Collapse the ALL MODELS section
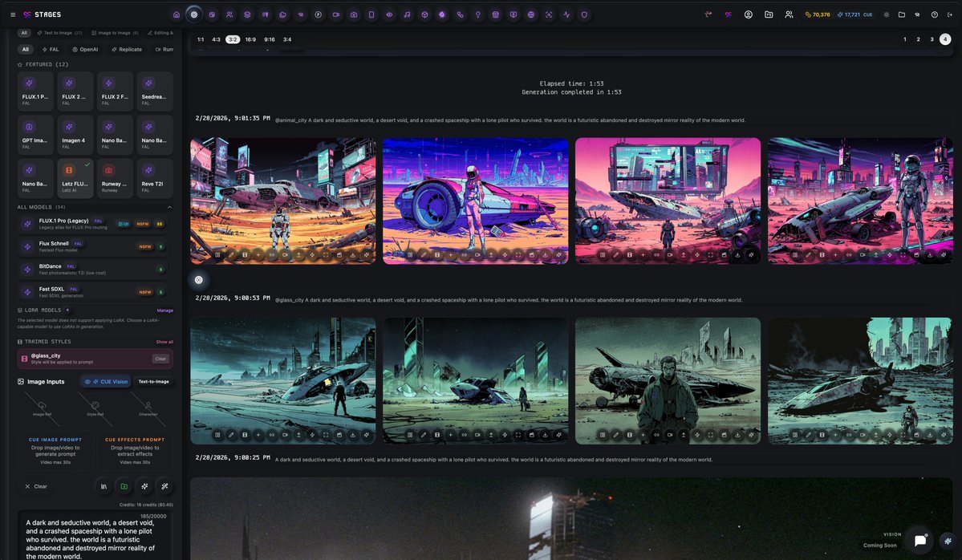The width and height of the screenshot is (962, 560). [169, 207]
